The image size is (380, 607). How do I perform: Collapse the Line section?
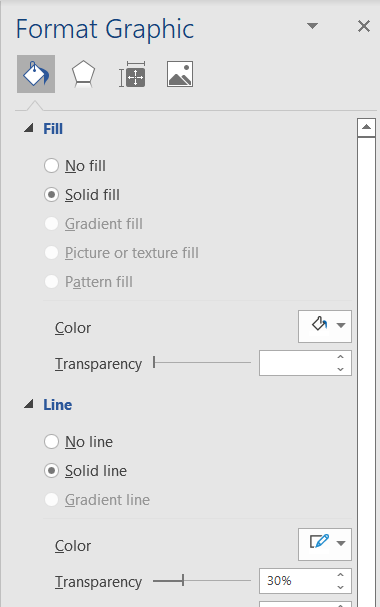coord(29,404)
